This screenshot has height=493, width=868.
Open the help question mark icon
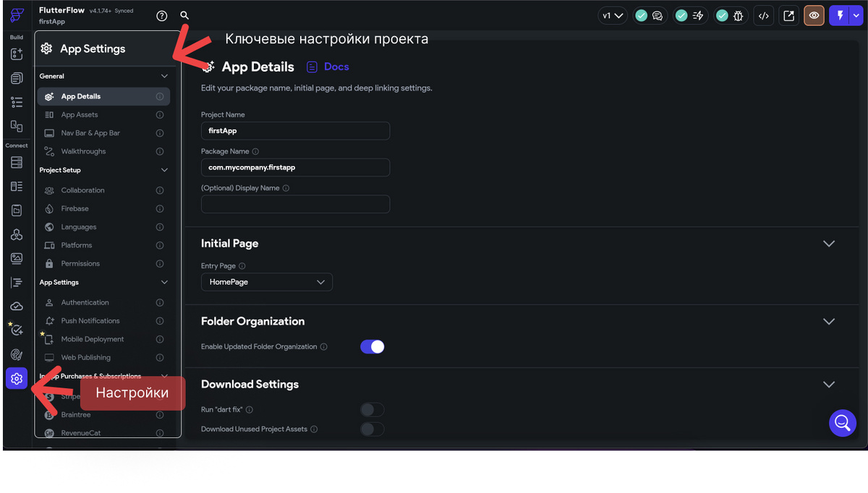[161, 15]
